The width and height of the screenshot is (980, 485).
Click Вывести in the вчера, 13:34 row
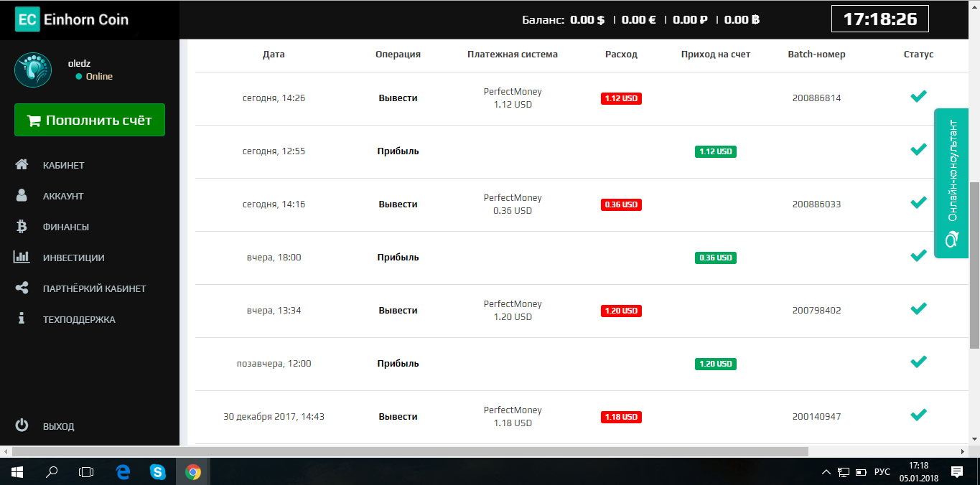click(398, 311)
